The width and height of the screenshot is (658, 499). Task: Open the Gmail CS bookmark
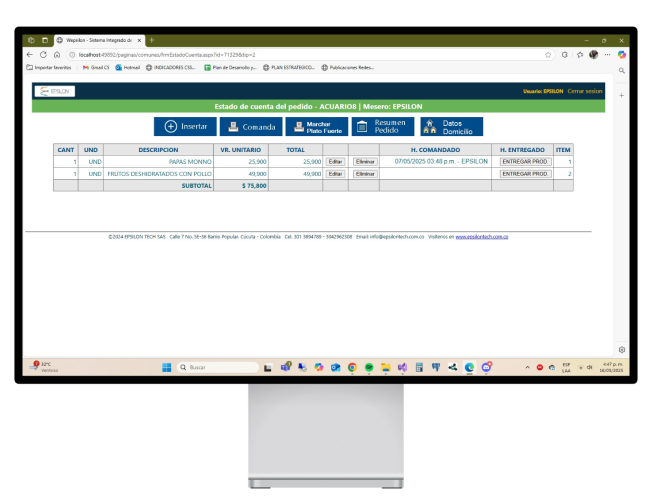[93, 67]
